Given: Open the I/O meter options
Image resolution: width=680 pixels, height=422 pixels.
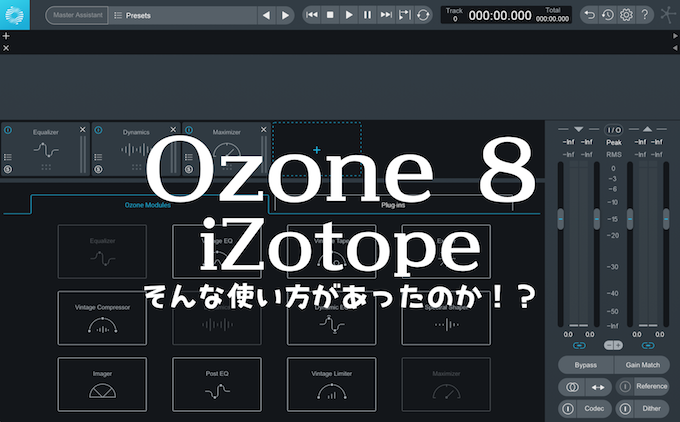Looking at the screenshot, I should (614, 130).
